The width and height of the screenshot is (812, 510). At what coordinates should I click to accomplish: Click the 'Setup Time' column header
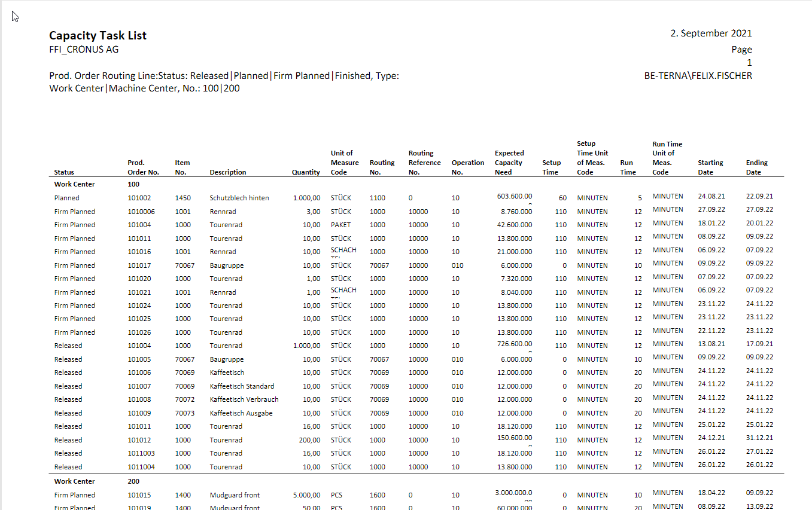(551, 167)
